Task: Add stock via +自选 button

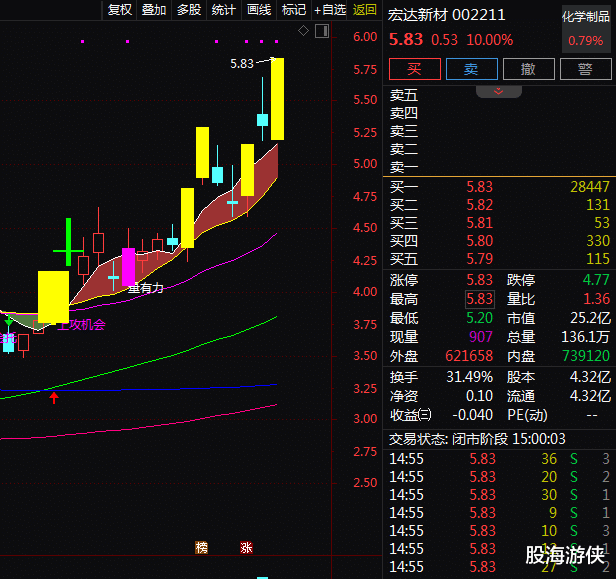Action: pos(330,9)
